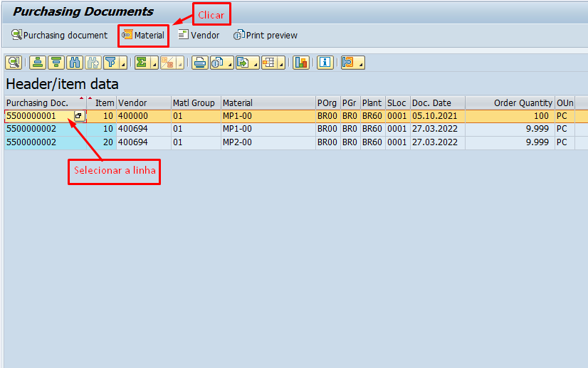Open the Display Graphic chart icon
Viewport: 588px width, 368px height.
pos(300,63)
